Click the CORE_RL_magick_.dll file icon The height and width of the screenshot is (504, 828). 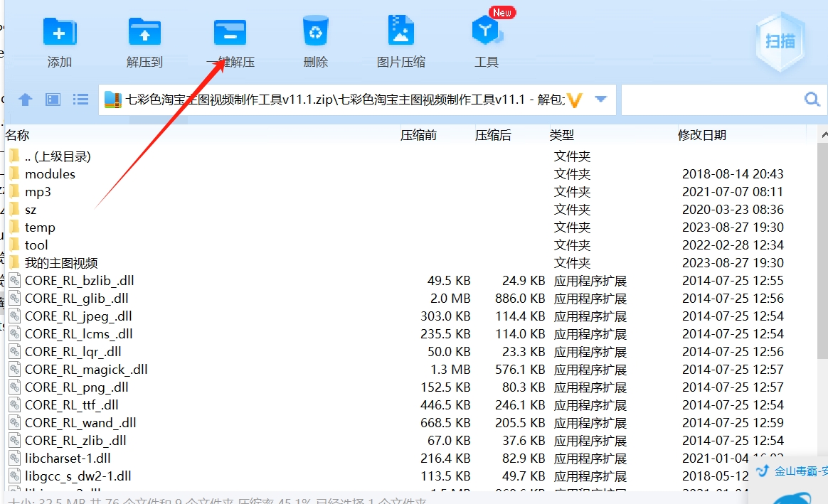tap(15, 369)
